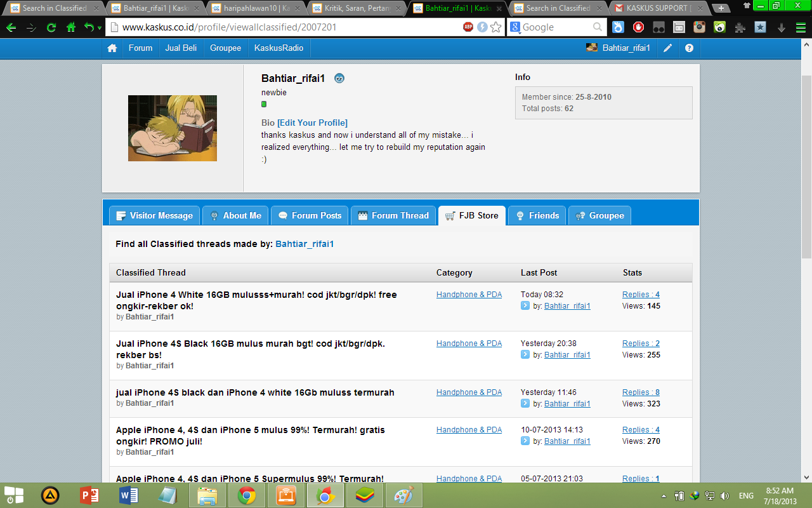Click the question mark help icon
The image size is (812, 508).
[689, 48]
